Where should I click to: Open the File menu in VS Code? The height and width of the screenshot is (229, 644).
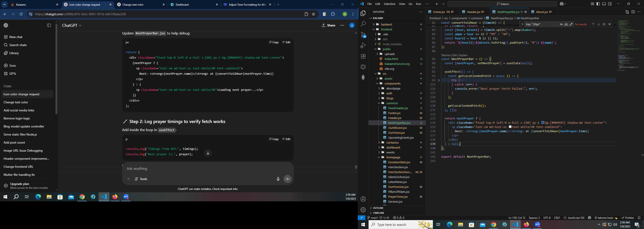coord(369,4)
